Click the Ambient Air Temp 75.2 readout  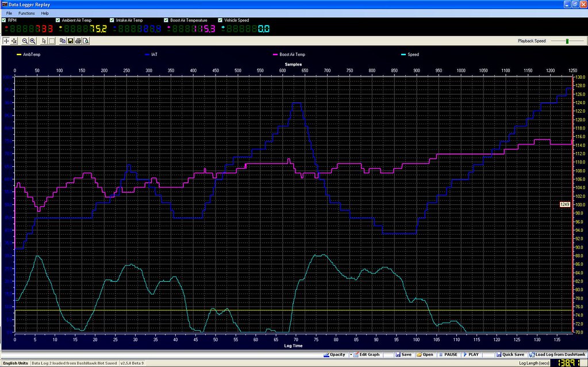point(83,29)
